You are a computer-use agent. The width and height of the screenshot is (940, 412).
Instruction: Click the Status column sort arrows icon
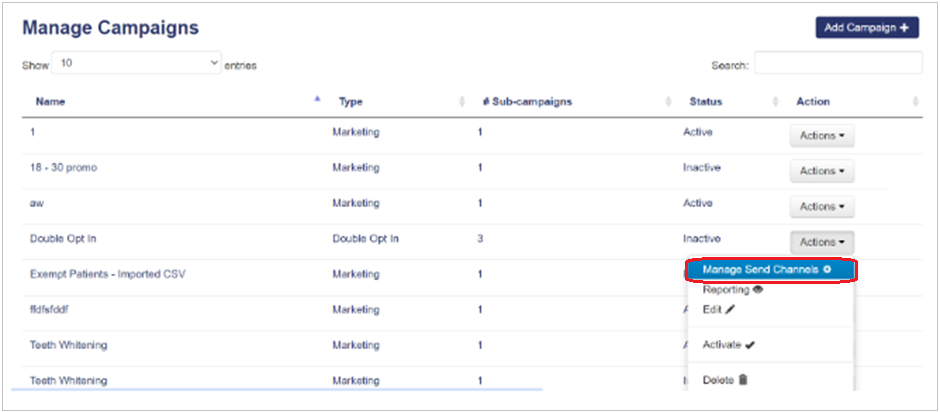(776, 102)
